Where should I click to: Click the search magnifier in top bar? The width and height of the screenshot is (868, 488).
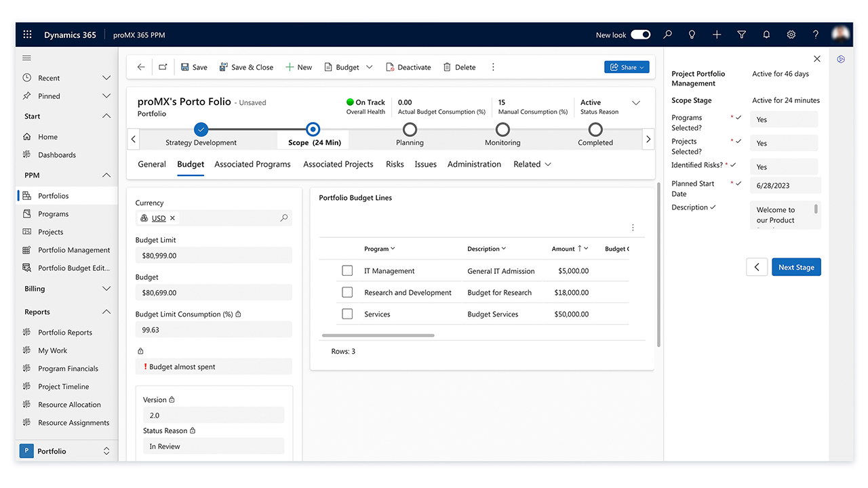[668, 35]
